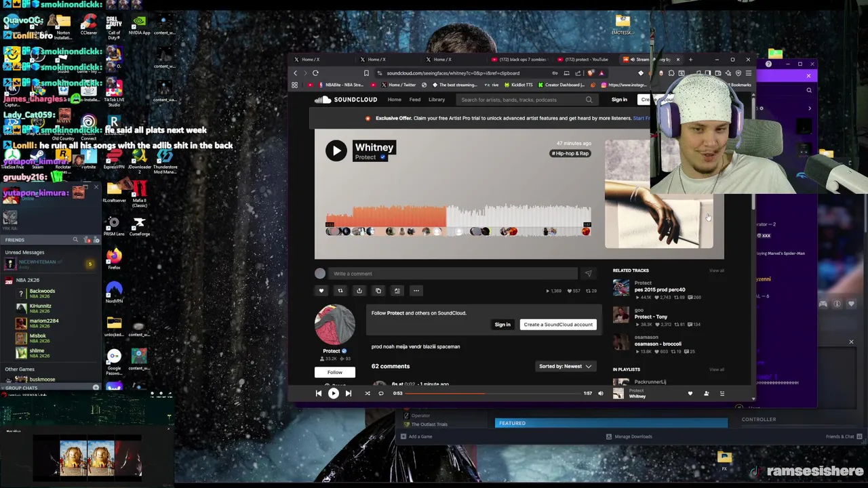This screenshot has width=868, height=488.
Task: Open SoundCloud Library tab
Action: pos(437,100)
